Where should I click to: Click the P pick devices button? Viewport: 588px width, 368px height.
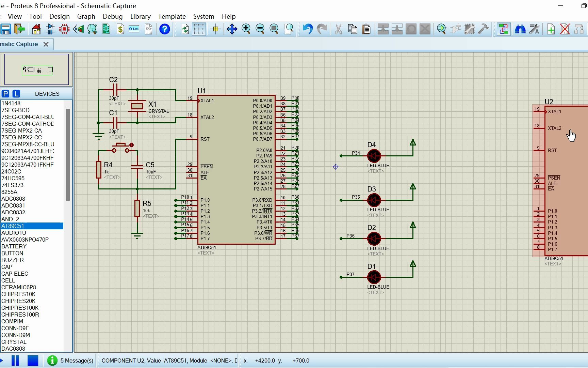(5, 94)
